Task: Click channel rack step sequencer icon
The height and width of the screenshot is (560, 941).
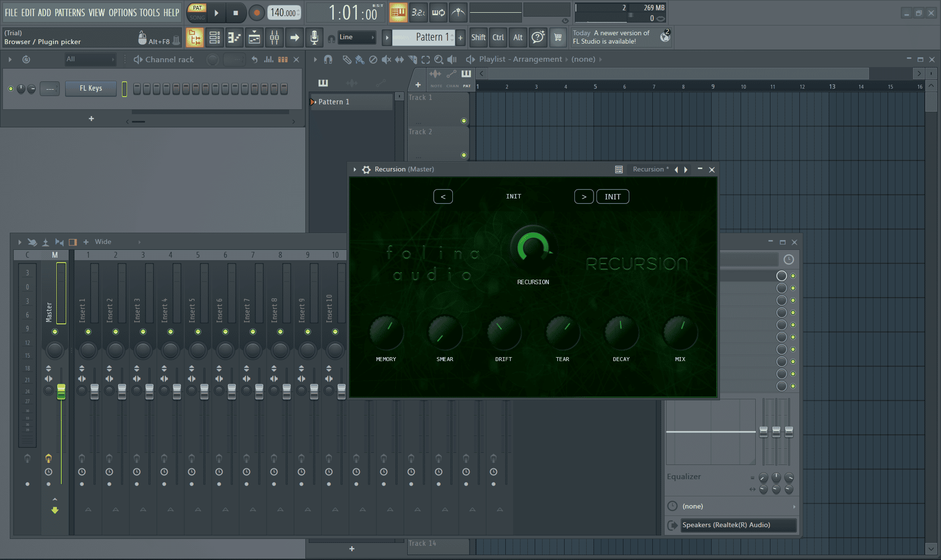Action: point(283,59)
